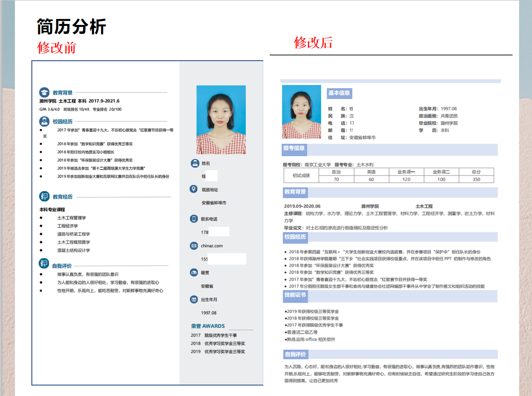The width and height of the screenshot is (532, 396).
Task: Click the profile icon beside 姓名
Action: (195, 163)
